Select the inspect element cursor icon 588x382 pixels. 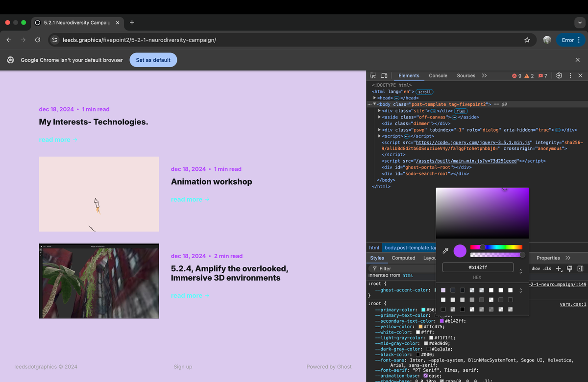click(373, 75)
